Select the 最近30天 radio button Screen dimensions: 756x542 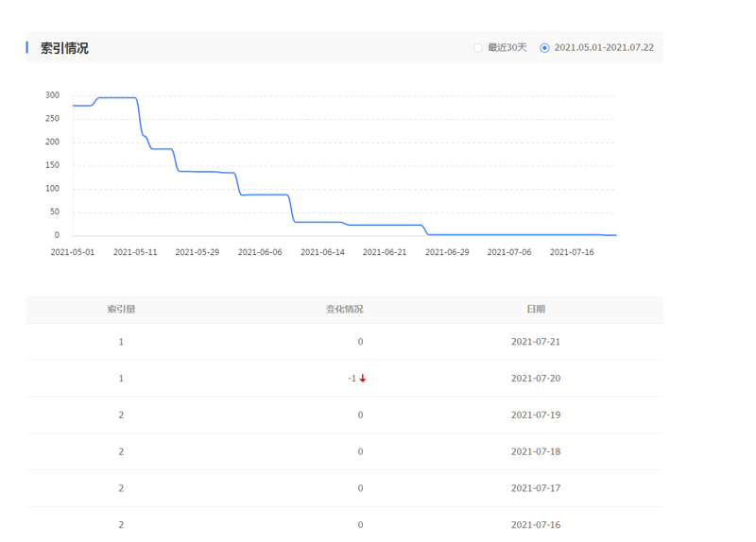click(478, 48)
